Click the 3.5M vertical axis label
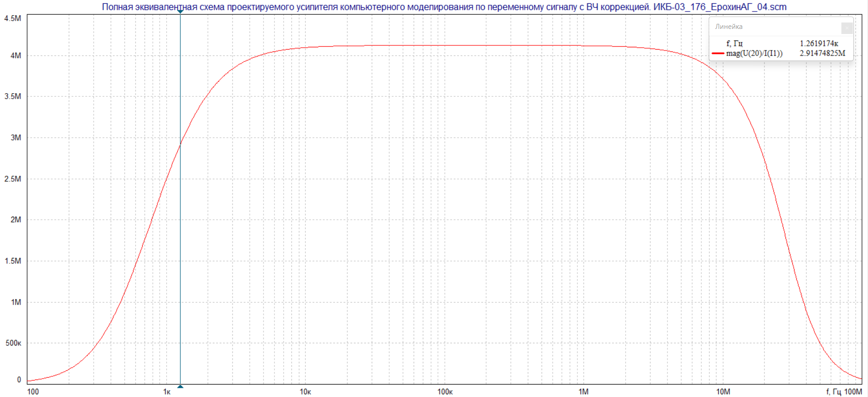 [x=12, y=96]
